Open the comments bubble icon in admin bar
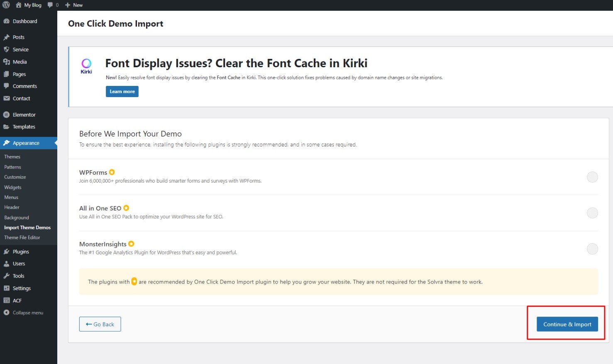The width and height of the screenshot is (613, 364). click(x=50, y=5)
